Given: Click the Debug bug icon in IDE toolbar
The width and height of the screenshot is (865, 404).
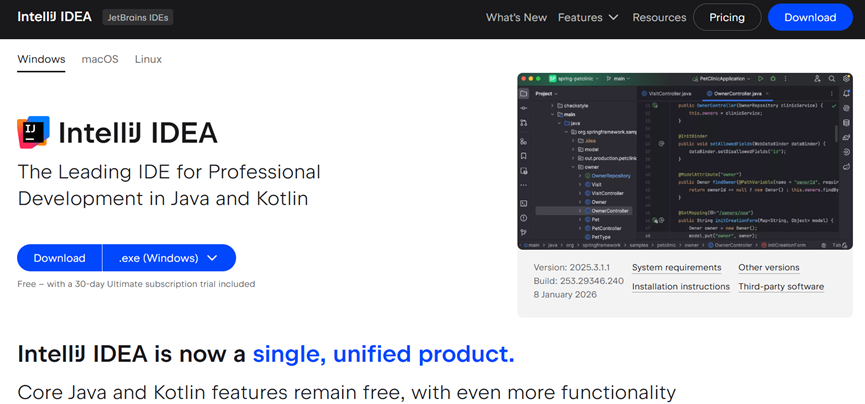Looking at the screenshot, I should pos(773,78).
